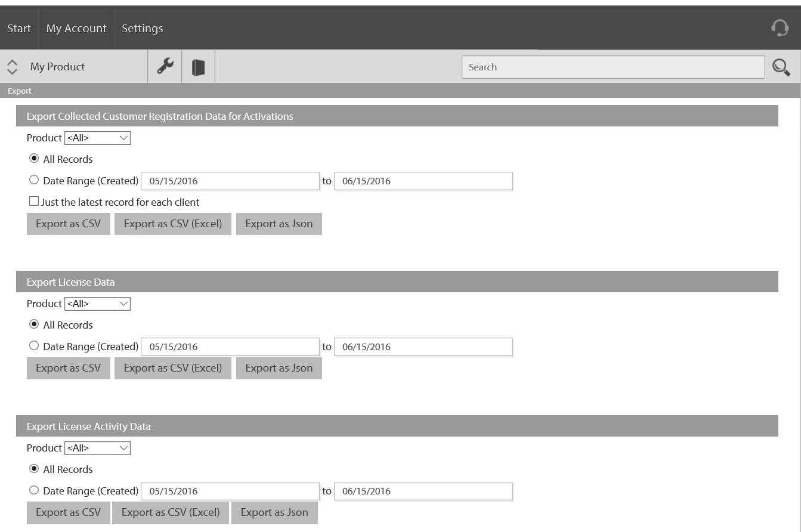Click start date field in License Activity Data

[230, 491]
